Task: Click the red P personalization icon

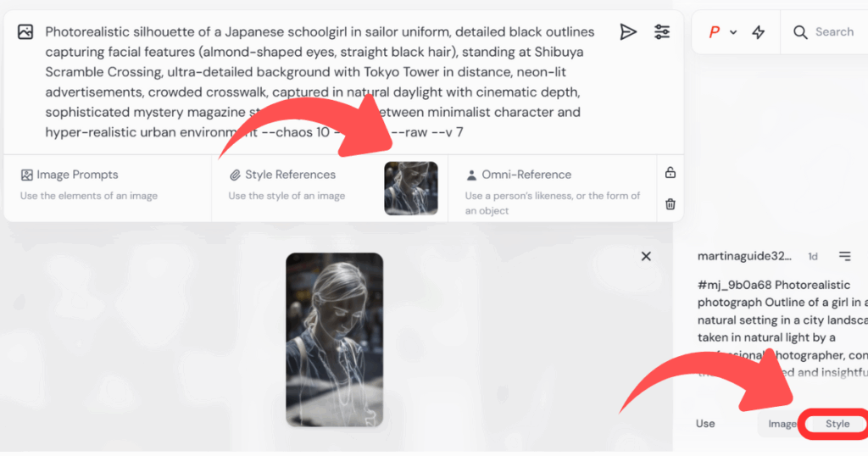Action: (x=714, y=32)
